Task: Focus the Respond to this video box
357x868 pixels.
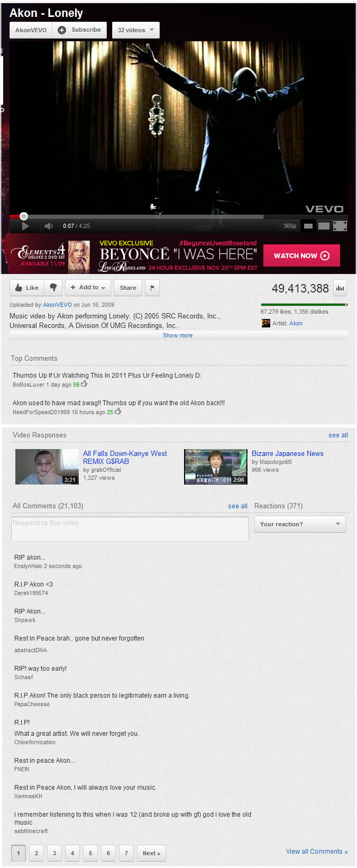Action: (x=130, y=529)
